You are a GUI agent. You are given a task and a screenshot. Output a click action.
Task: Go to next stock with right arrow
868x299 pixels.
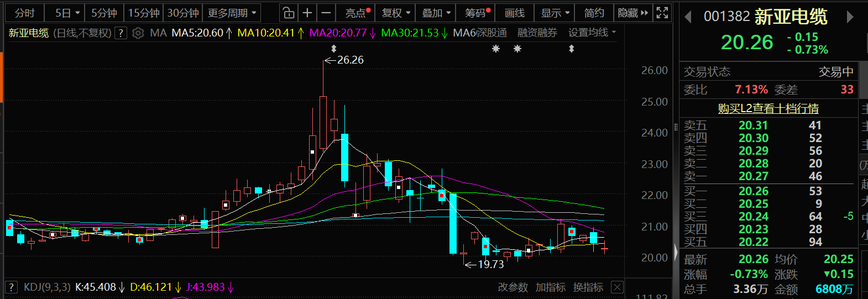coord(850,17)
